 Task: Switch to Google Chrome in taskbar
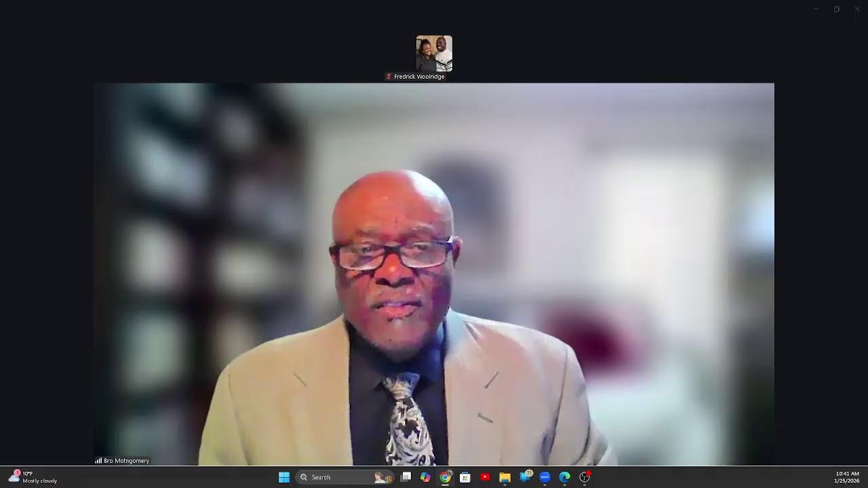pyautogui.click(x=445, y=477)
